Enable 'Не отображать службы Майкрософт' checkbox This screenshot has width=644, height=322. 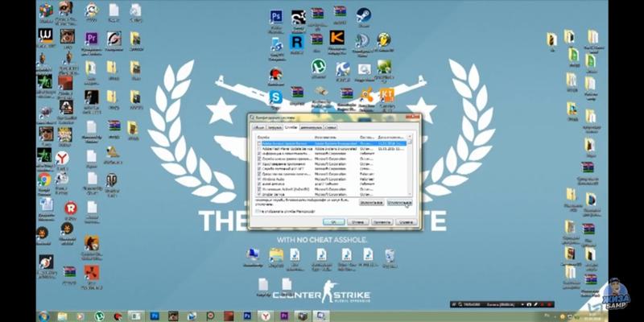(x=258, y=211)
